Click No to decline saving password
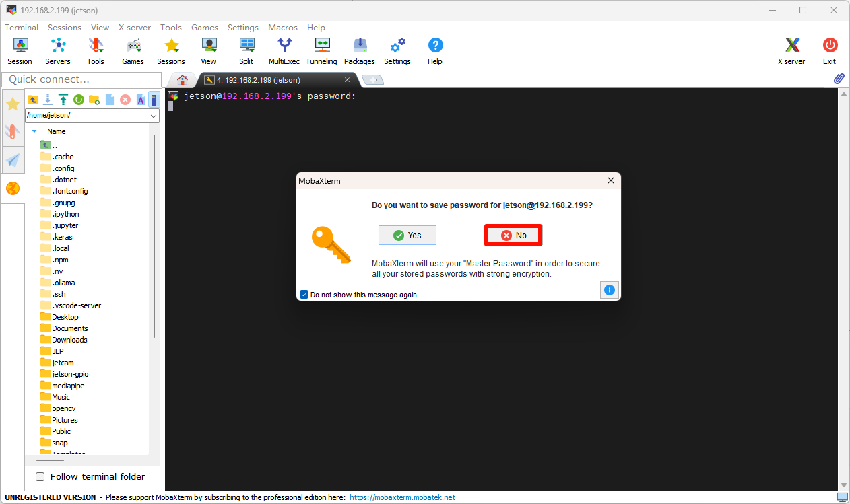Screen dimensions: 850x504 point(513,235)
